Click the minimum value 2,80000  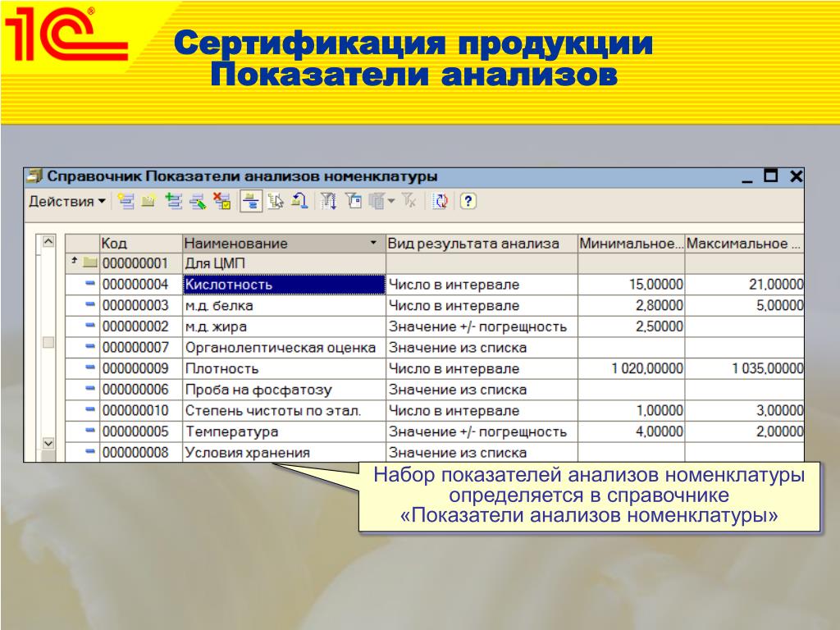click(660, 306)
